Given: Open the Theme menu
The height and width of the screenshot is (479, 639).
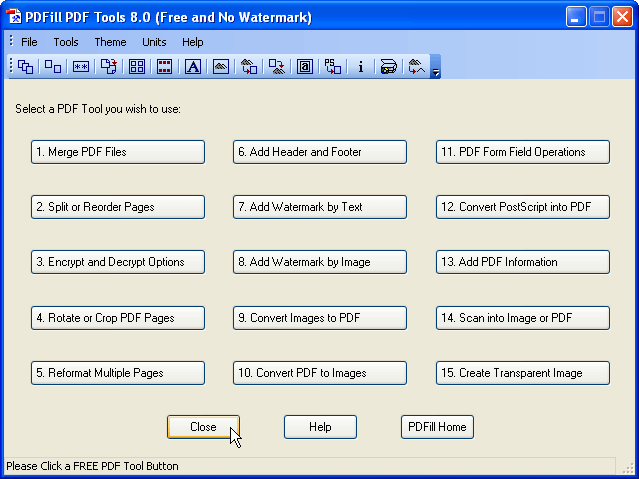Looking at the screenshot, I should point(110,42).
